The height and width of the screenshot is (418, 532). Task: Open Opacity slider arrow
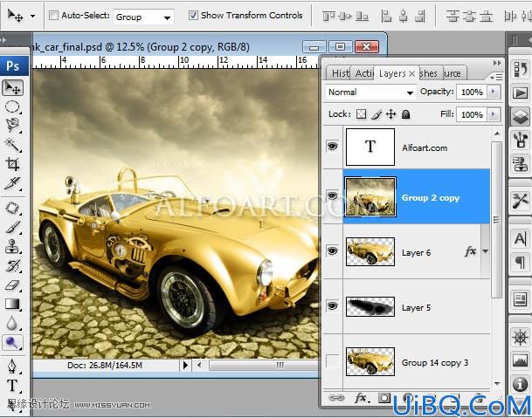coord(494,92)
